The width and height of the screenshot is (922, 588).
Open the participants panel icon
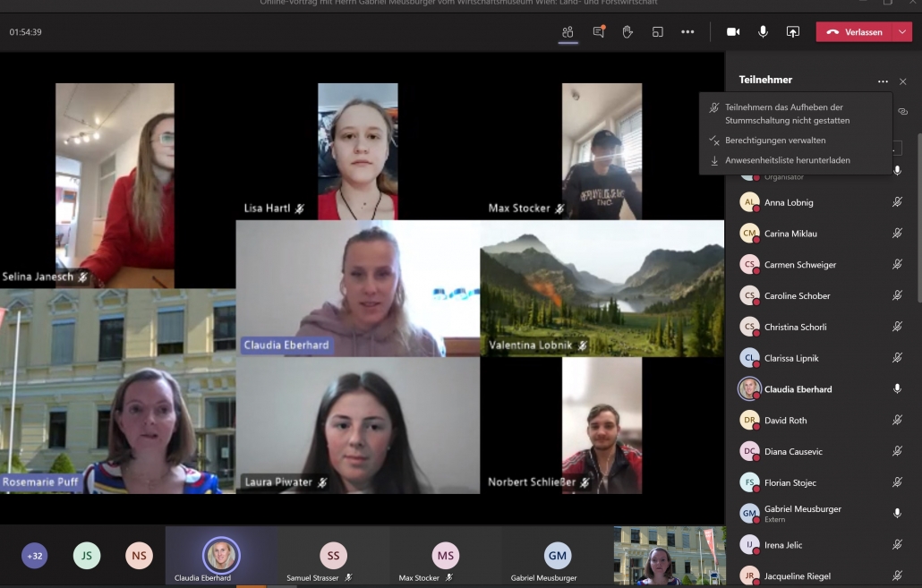click(568, 32)
